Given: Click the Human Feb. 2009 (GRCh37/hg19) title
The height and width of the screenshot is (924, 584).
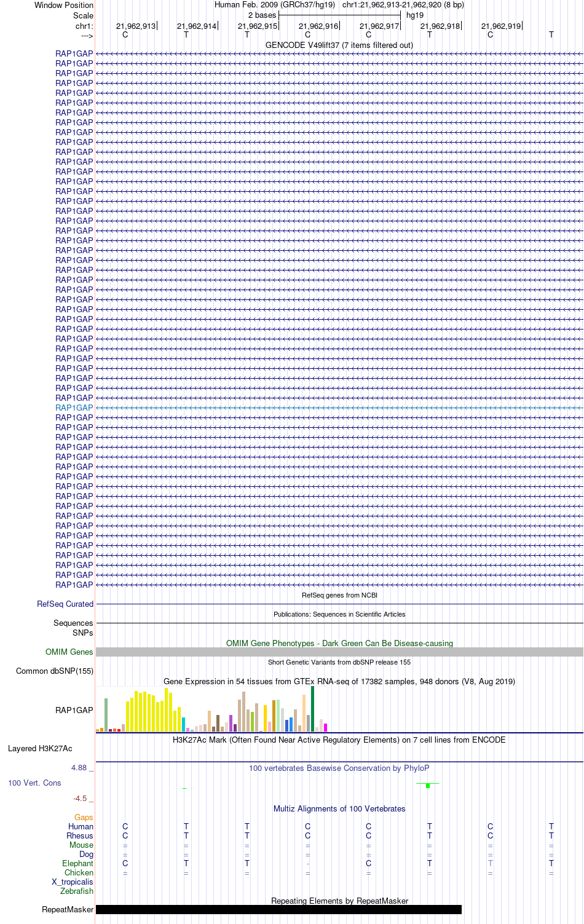Looking at the screenshot, I should pos(274,5).
